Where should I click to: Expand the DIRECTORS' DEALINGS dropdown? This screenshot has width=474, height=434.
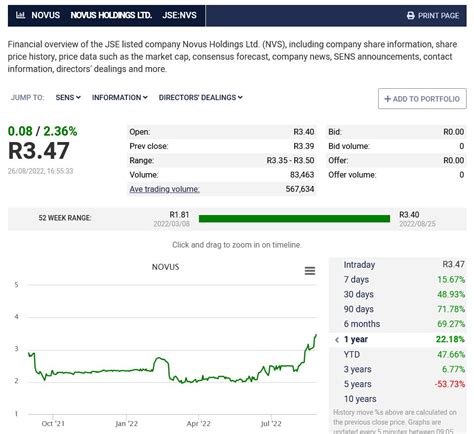(x=200, y=97)
